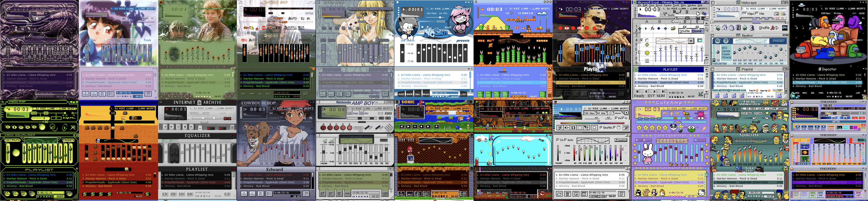Image resolution: width=868 pixels, height=201 pixels.
Task: Click the panda eject icon in CuteAmp
Action: pos(673,127)
